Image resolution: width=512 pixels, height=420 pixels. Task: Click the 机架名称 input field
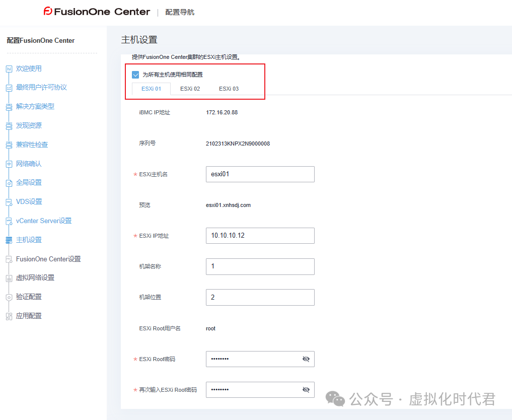tap(260, 266)
